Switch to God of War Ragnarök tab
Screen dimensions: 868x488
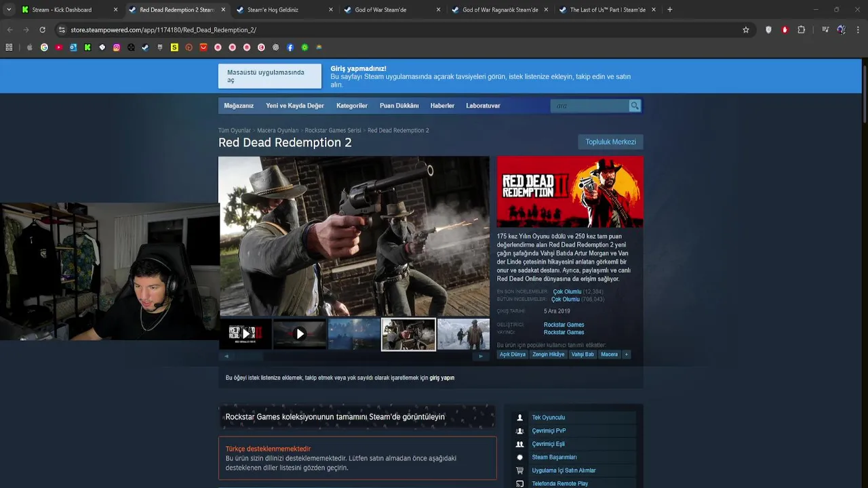[500, 9]
